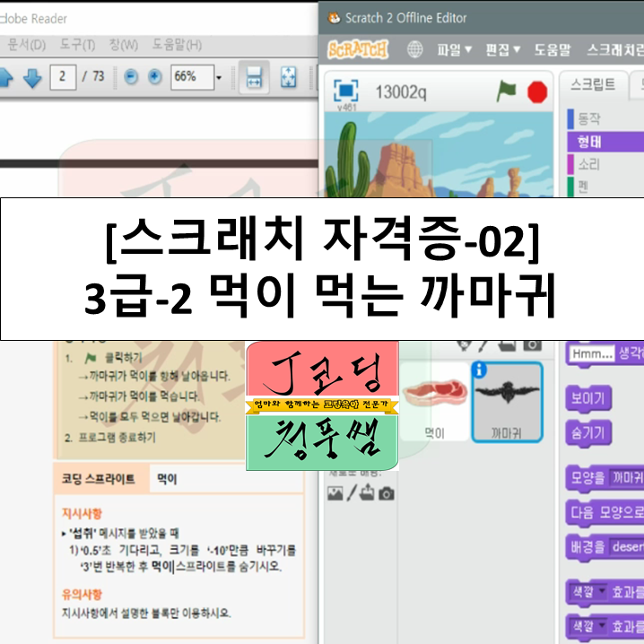This screenshot has width=644, height=644.
Task: Click the SCRATCH logo
Action: coord(357,49)
